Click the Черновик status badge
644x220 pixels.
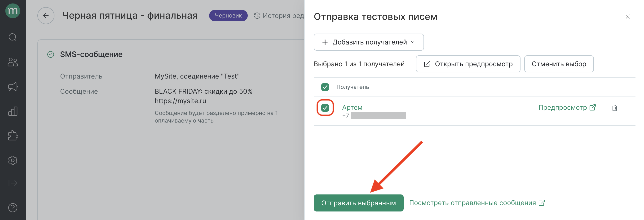tap(228, 16)
